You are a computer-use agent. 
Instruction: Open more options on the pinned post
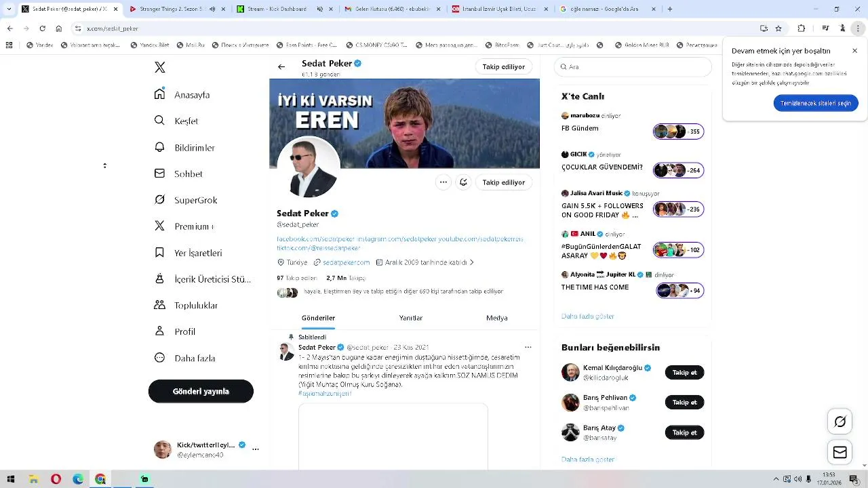coord(528,347)
